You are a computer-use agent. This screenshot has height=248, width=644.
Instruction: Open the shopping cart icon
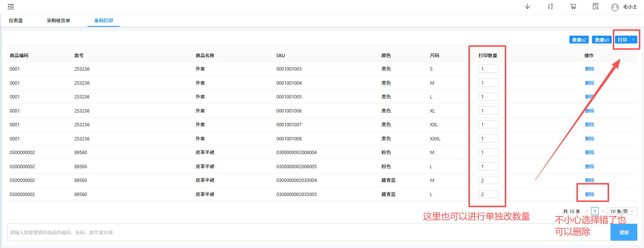coord(573,7)
